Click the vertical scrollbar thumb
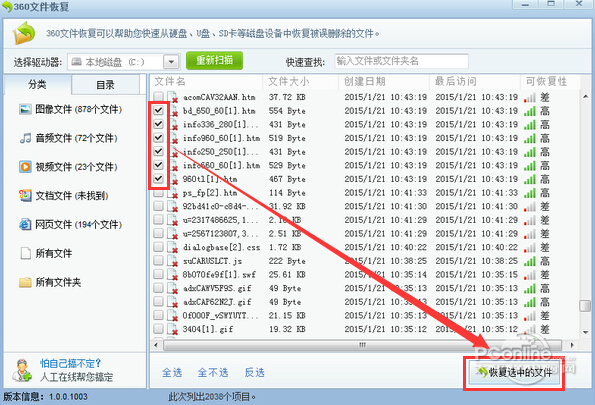Viewport: 595px width, 405px height. [x=585, y=305]
